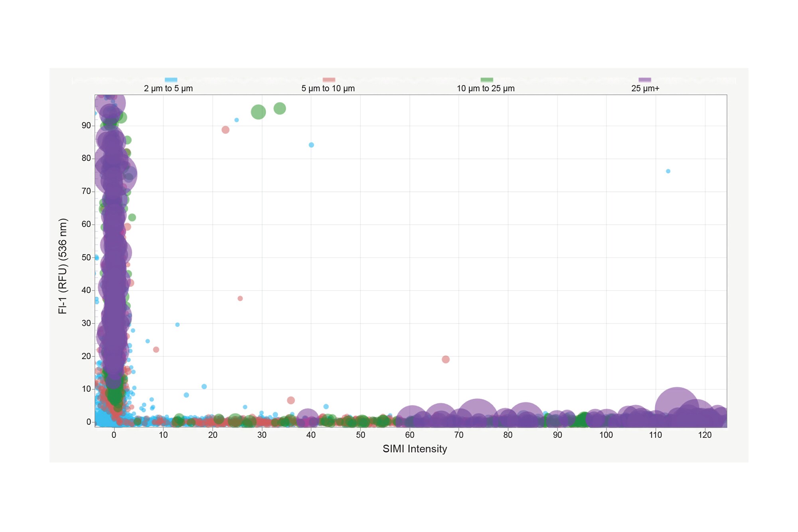Toggle the '25 µm+' legend label
Image resolution: width=798 pixels, height=532 pixels.
[x=645, y=89]
